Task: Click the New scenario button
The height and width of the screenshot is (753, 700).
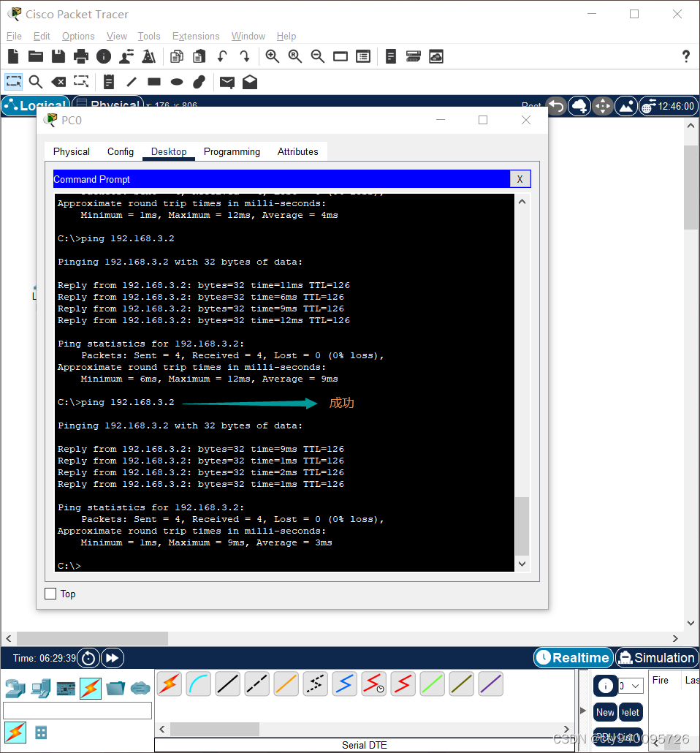Action: (x=605, y=712)
